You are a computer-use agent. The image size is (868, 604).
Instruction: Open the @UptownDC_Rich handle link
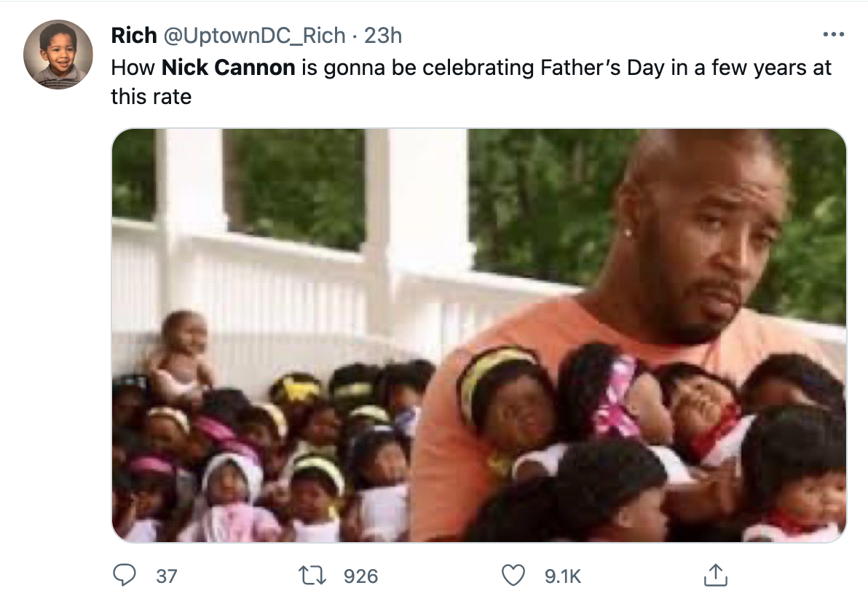255,36
